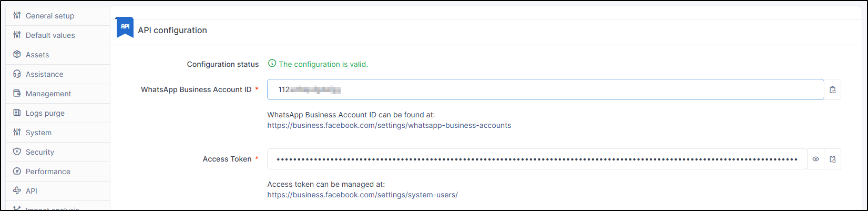Open the Default values menu item

pos(50,35)
